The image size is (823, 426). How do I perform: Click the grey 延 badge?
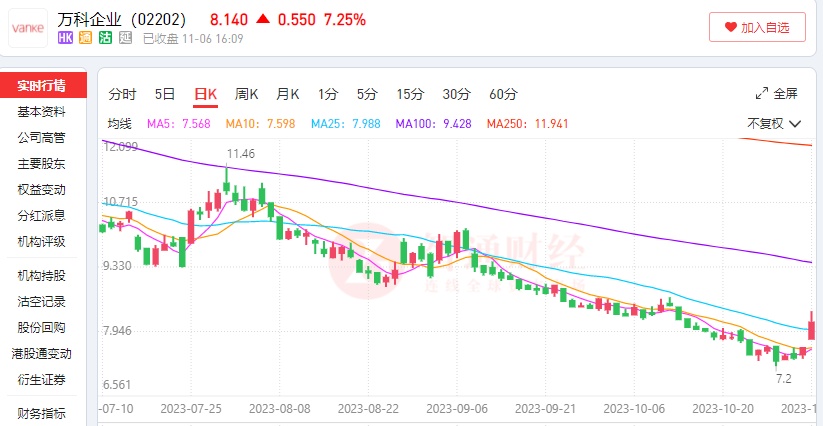(x=125, y=38)
